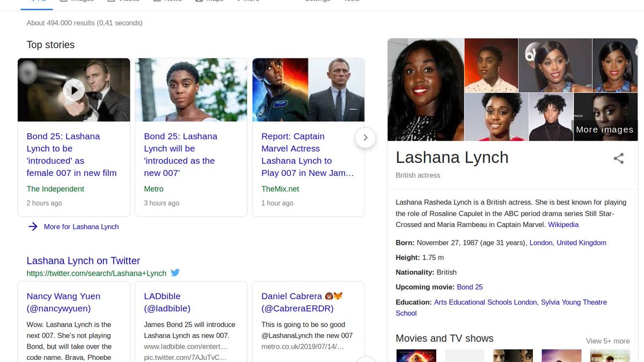
Task: Click the '1 hour ago' timestamp
Action: click(277, 203)
